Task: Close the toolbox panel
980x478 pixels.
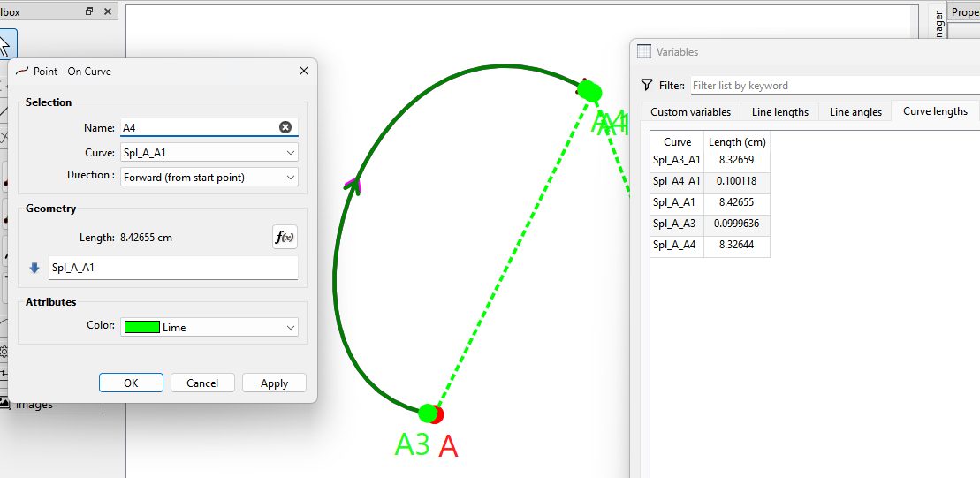Action: point(108,12)
